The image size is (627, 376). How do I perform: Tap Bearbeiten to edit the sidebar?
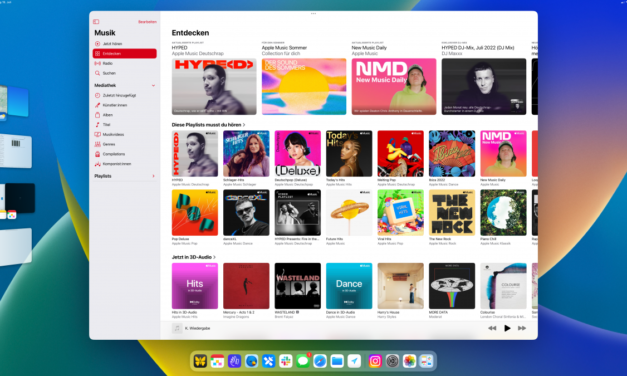click(x=147, y=22)
